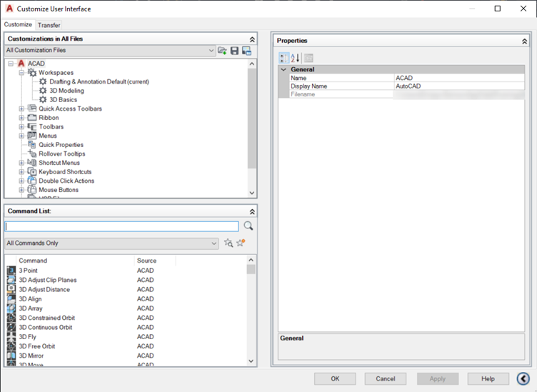The height and width of the screenshot is (392, 537).
Task: Expand the Toolbars tree node
Action: click(x=21, y=126)
